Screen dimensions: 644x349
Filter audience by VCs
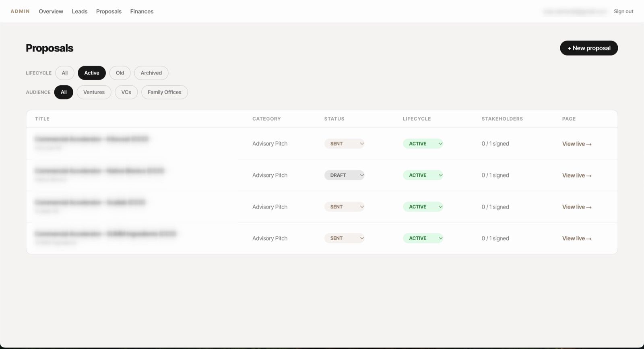tap(126, 92)
